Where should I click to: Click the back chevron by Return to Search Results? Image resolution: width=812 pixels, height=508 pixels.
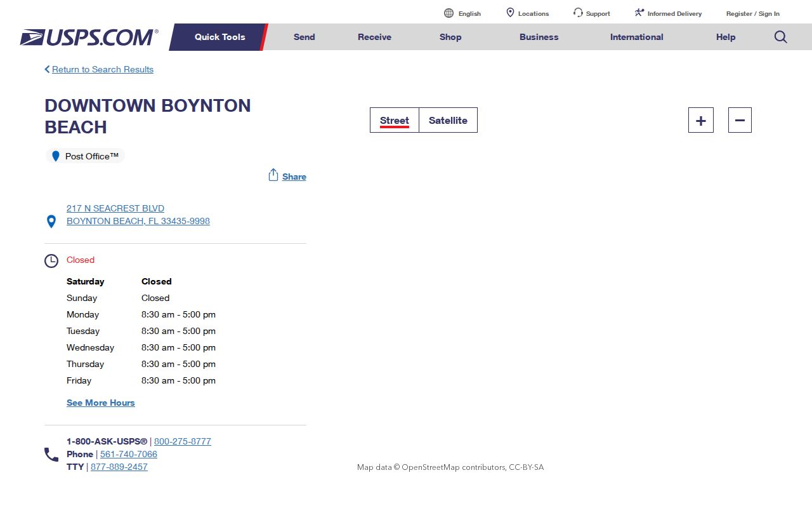[x=47, y=69]
